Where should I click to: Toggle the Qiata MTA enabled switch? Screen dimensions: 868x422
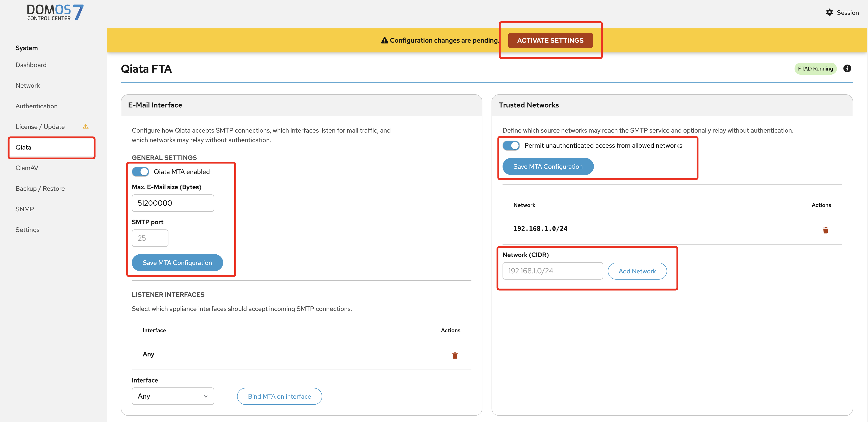[141, 172]
